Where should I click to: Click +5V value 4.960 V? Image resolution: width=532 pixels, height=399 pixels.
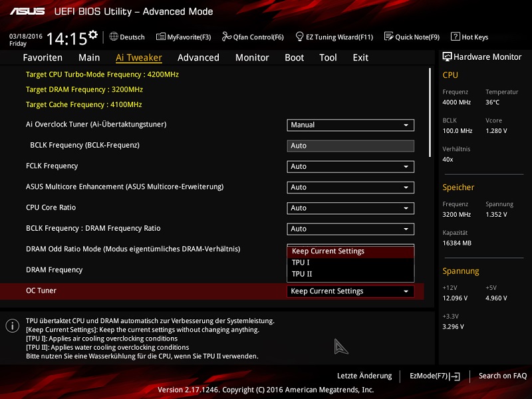[x=496, y=298]
